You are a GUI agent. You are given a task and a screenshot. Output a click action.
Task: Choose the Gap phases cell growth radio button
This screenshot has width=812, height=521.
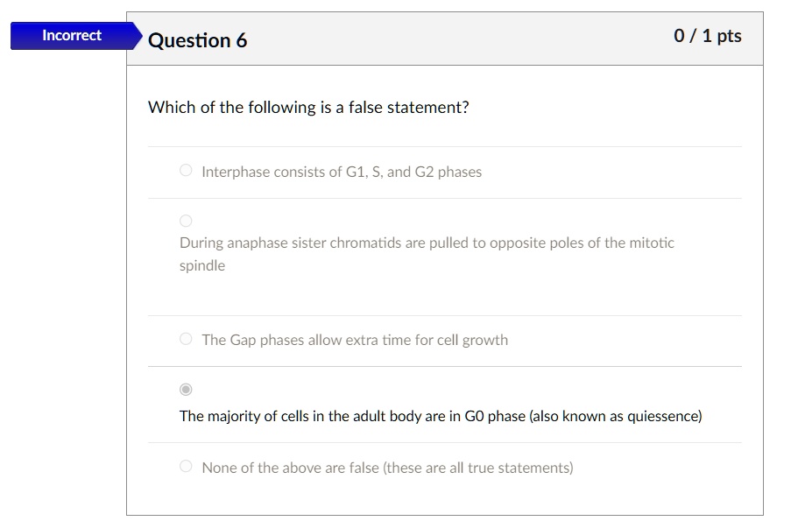click(186, 339)
